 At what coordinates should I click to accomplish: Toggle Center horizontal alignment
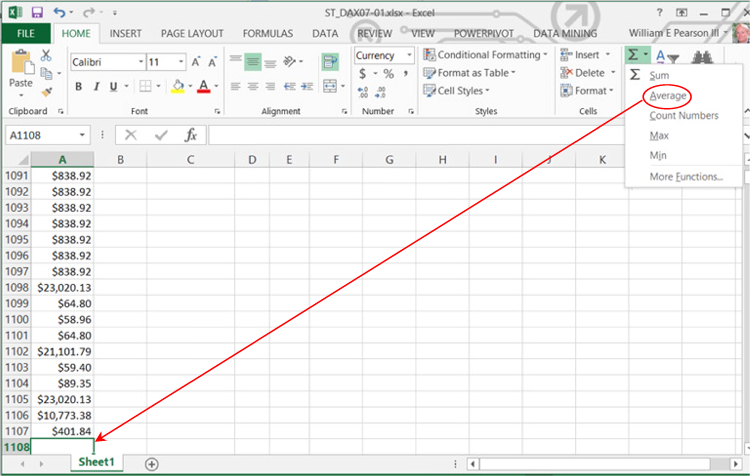[253, 86]
